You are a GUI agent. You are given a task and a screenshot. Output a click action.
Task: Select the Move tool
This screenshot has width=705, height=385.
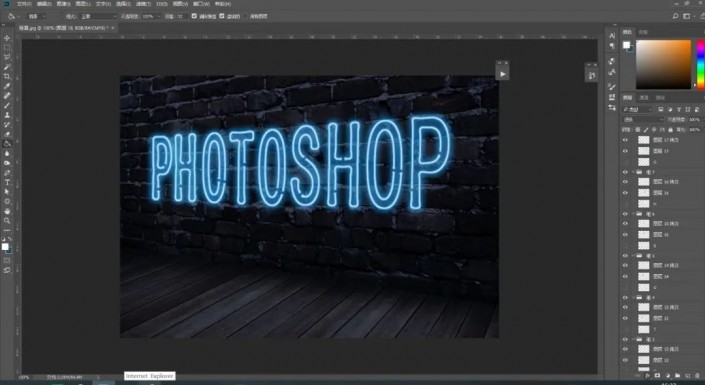click(7, 38)
